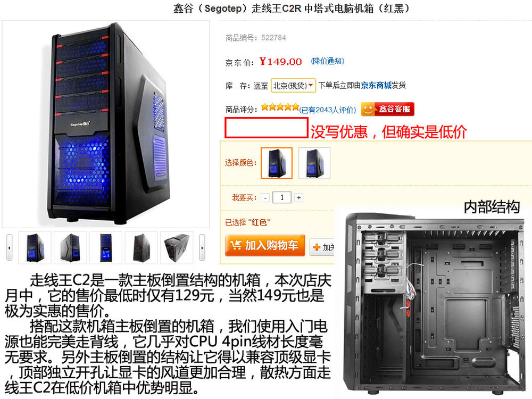532x399 pixels.
Task: Select the fifth top-view thumbnail
Action: (177, 247)
